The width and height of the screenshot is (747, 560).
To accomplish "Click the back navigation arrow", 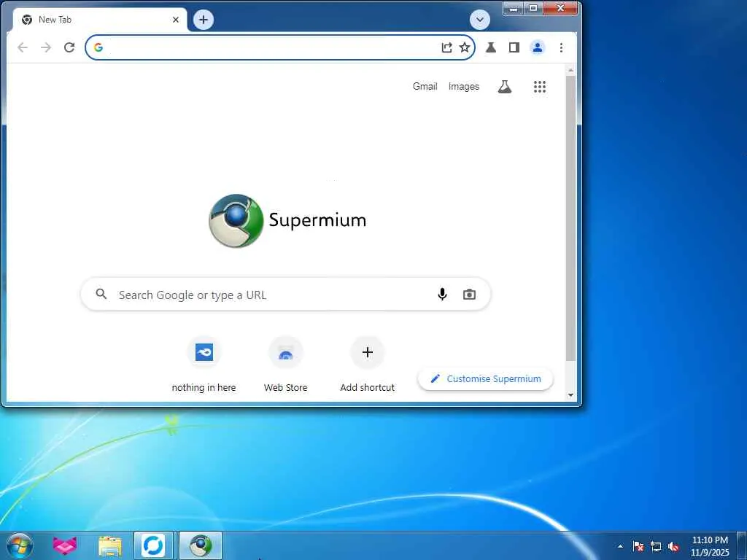I will (23, 47).
